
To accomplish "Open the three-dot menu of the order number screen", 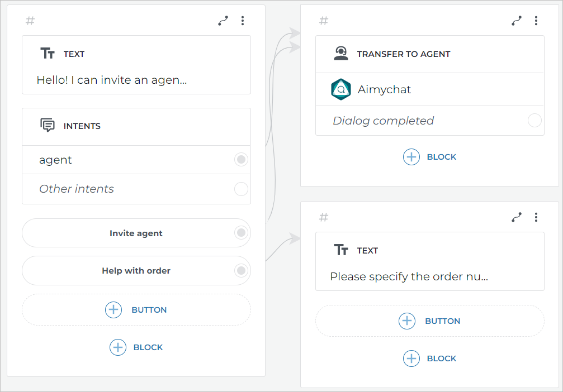I will point(536,218).
